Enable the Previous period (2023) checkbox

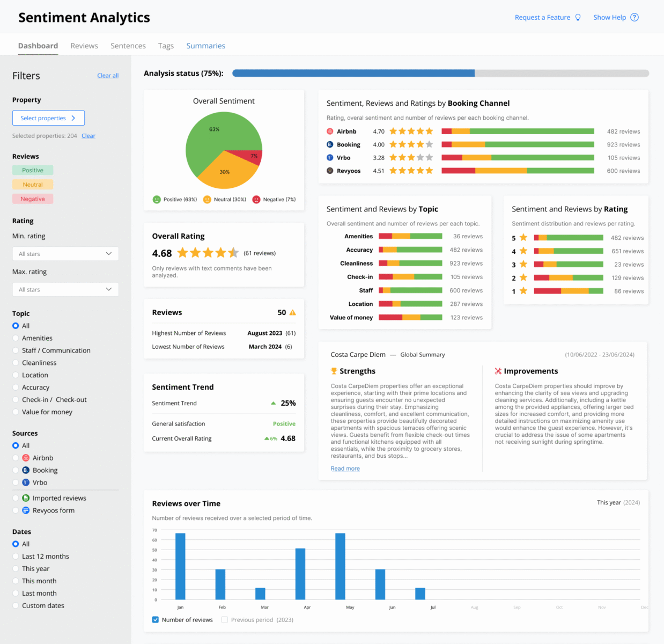225,620
